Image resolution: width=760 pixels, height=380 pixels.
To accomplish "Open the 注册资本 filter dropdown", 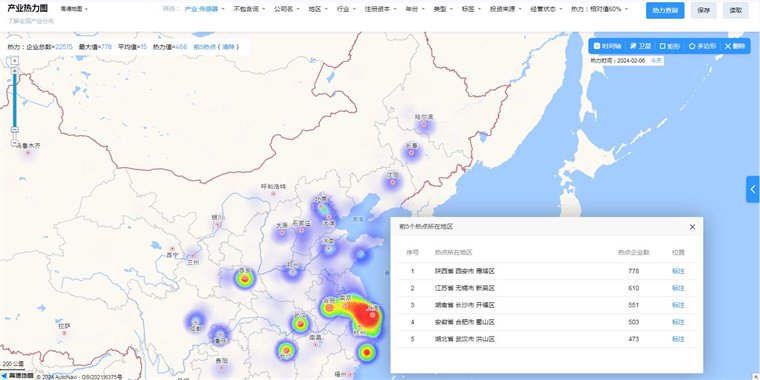I will [380, 9].
